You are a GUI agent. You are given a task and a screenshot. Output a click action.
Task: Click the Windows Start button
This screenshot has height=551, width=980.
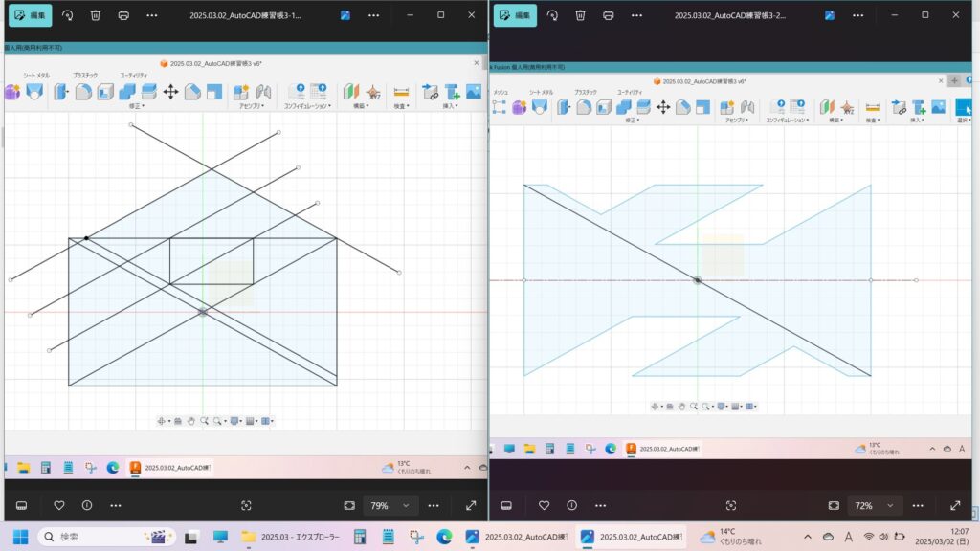coord(19,537)
